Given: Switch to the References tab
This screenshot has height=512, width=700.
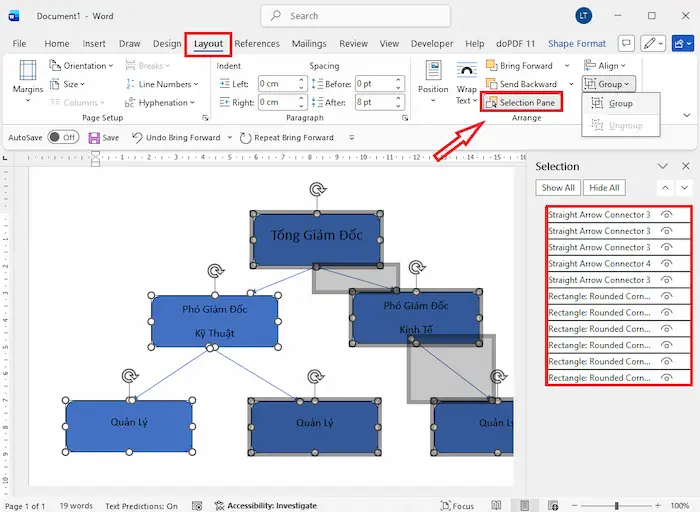Looking at the screenshot, I should pyautogui.click(x=257, y=44).
